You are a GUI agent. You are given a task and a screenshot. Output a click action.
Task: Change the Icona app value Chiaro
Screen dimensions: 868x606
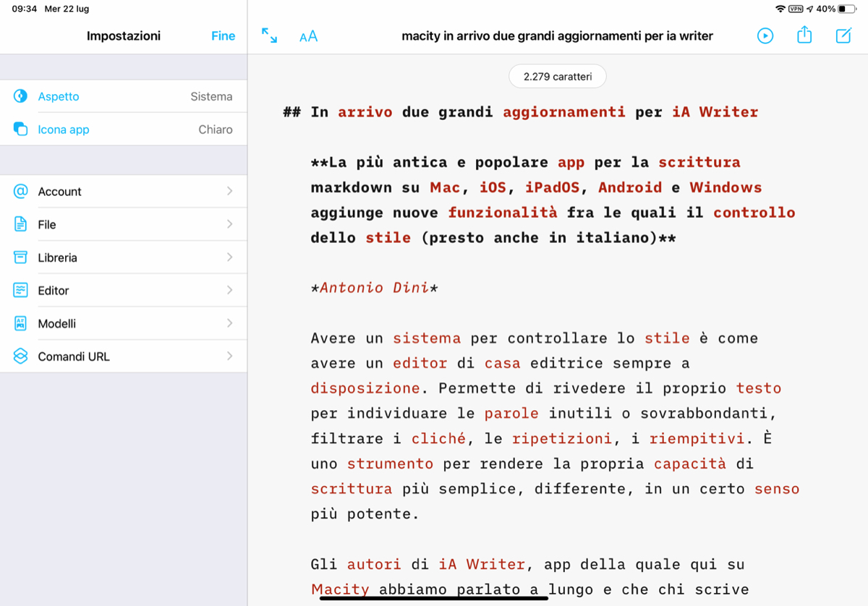[216, 129]
